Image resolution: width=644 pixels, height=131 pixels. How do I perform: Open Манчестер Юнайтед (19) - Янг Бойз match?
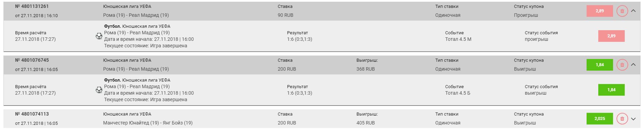148,123
